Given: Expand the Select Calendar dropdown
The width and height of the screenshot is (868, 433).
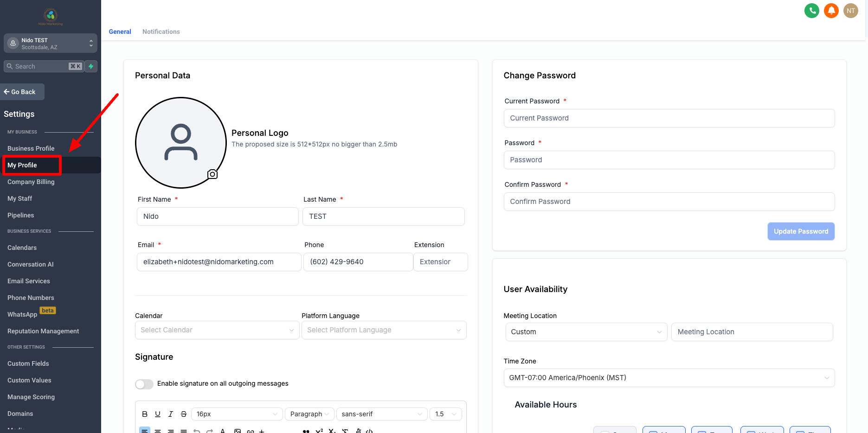Looking at the screenshot, I should coord(217,330).
